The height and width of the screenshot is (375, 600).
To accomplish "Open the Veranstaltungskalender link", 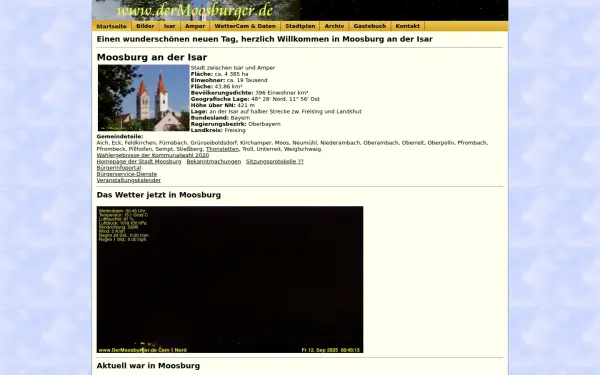I will coord(129,180).
